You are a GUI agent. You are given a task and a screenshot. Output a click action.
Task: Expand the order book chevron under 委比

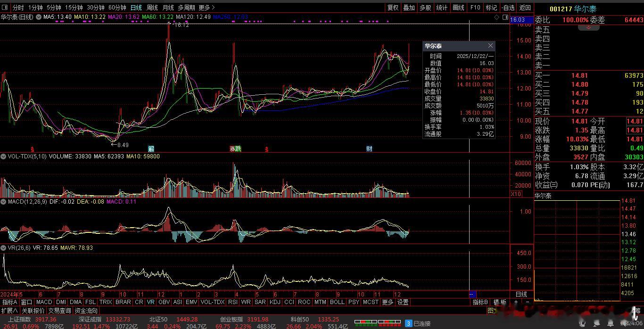pos(588,28)
